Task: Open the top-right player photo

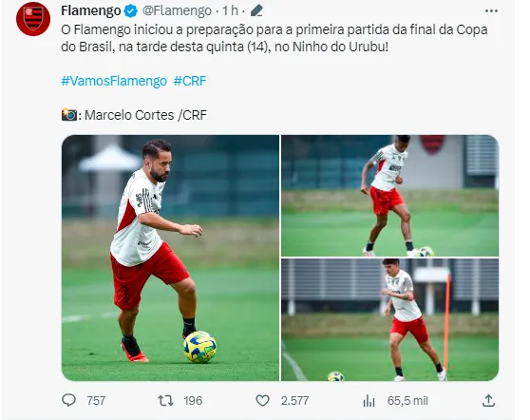Action: pyautogui.click(x=390, y=196)
